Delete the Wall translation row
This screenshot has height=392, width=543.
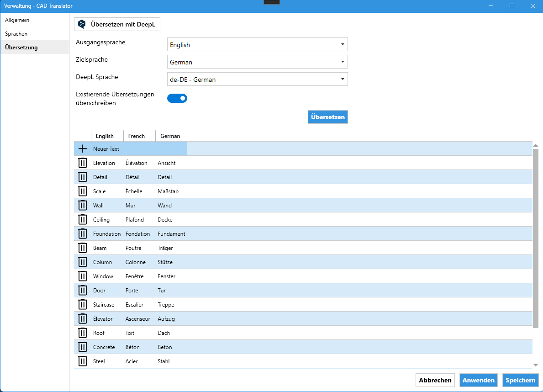82,206
